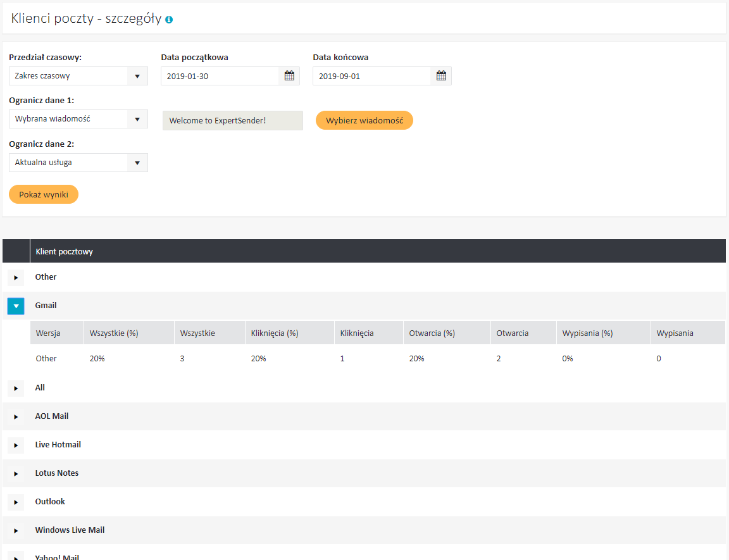
Task: Click the info icon beside page title
Action: point(169,20)
